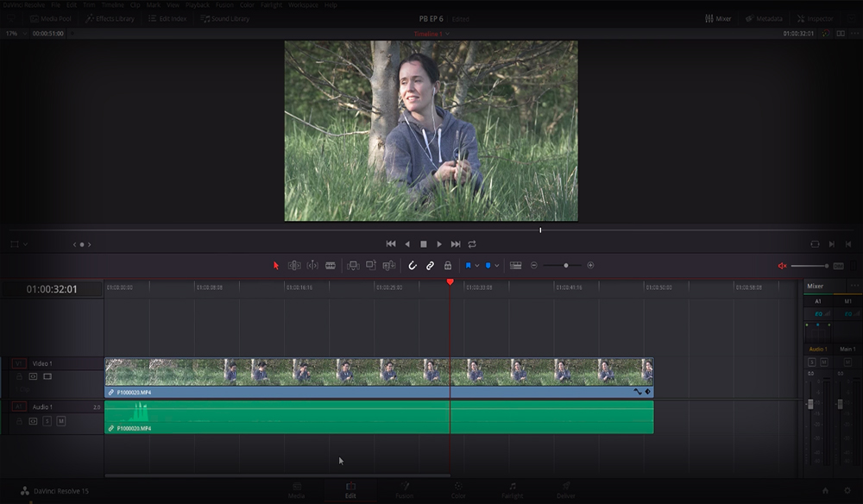Image resolution: width=863 pixels, height=504 pixels.
Task: Add a flag with the flag icon
Action: click(x=467, y=265)
